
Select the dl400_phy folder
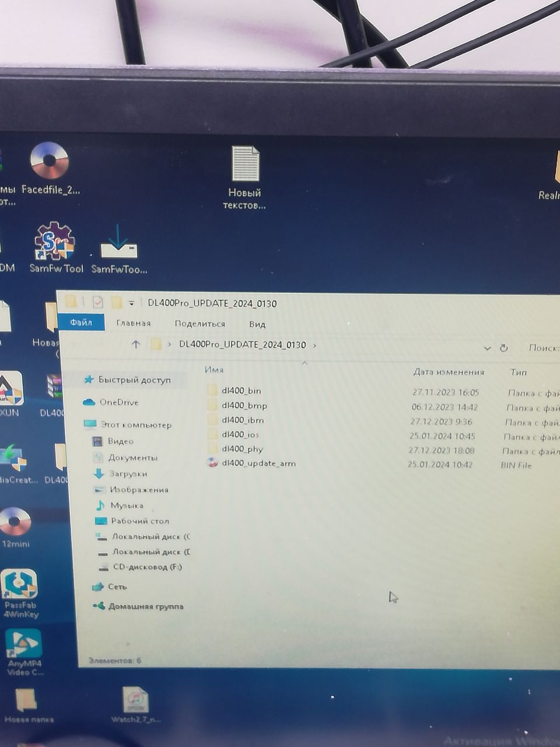point(235,449)
